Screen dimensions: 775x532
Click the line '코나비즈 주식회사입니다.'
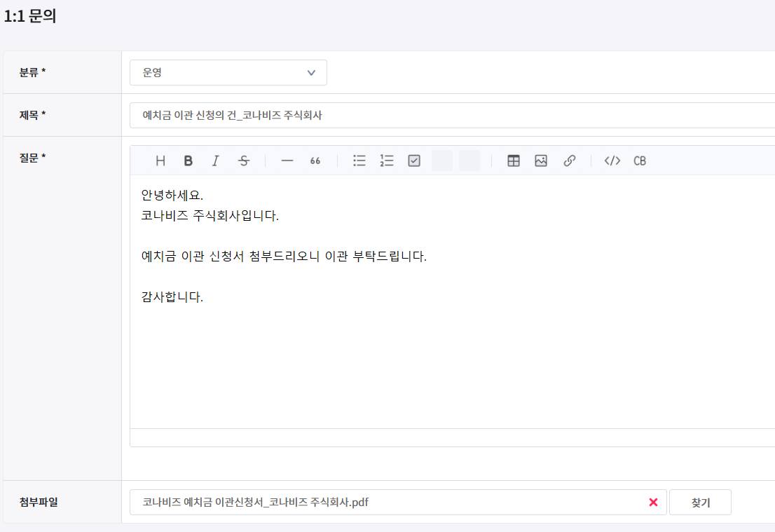210,216
